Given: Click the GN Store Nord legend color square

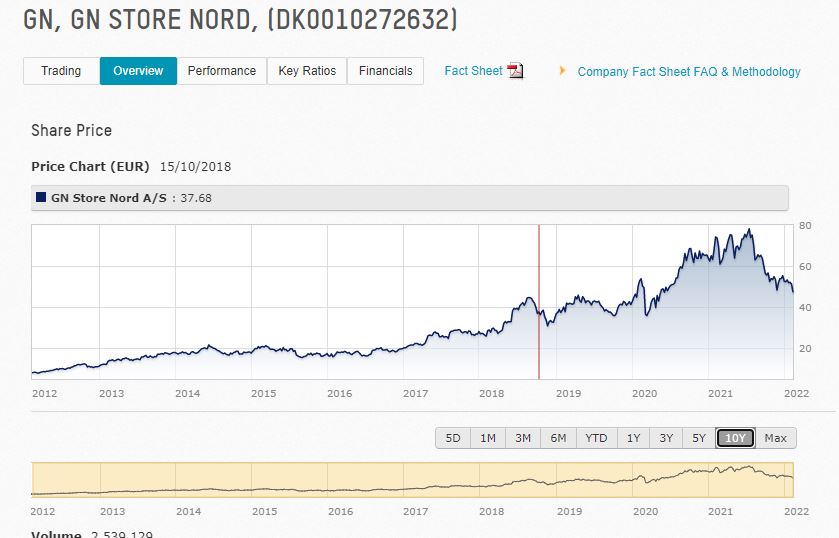Looking at the screenshot, I should coord(41,198).
